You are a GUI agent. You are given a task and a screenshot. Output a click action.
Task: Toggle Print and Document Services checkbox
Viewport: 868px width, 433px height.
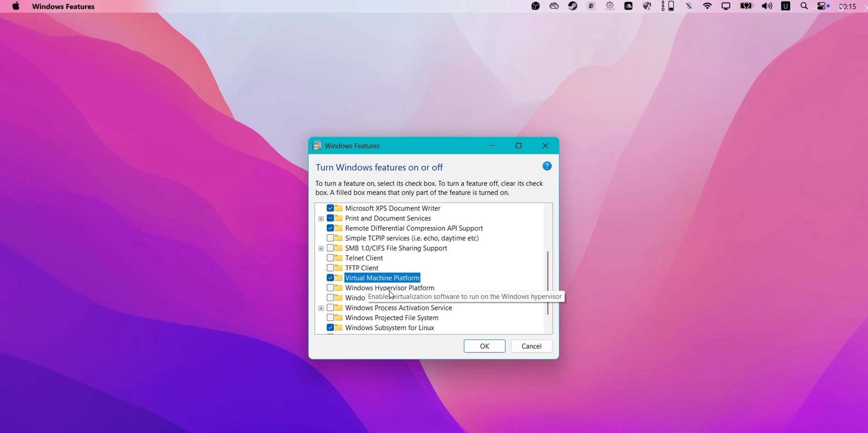click(x=330, y=218)
